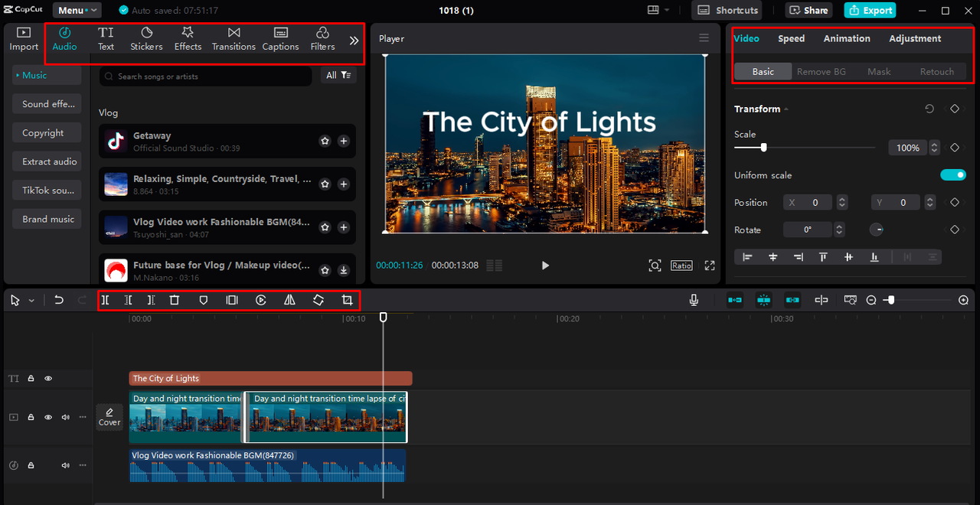Switch to the Adjustment tab
Image resolution: width=980 pixels, height=505 pixels.
click(x=915, y=38)
